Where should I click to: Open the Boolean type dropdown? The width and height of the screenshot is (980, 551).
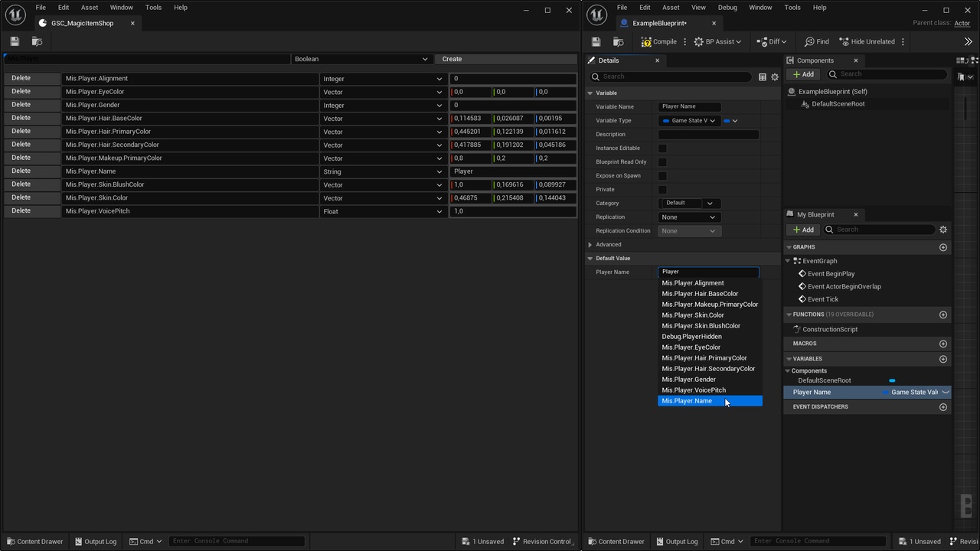pos(361,59)
